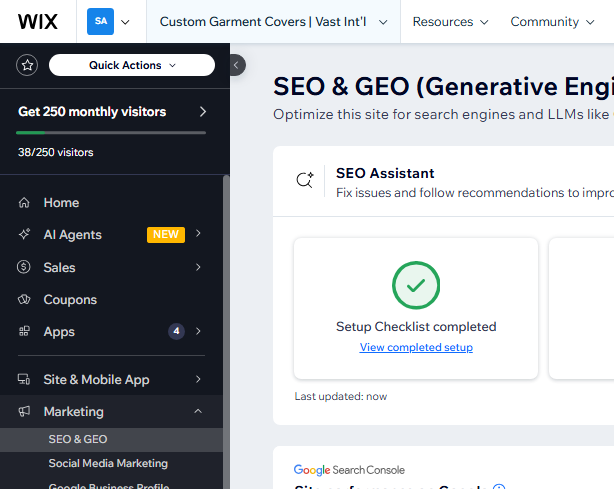Expand the Apps submenu chevron
This screenshot has width=614, height=489.
(x=198, y=331)
